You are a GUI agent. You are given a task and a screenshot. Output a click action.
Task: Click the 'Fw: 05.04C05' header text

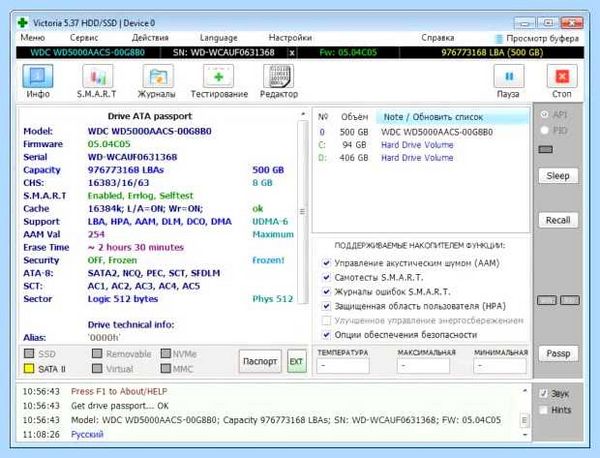tap(348, 52)
